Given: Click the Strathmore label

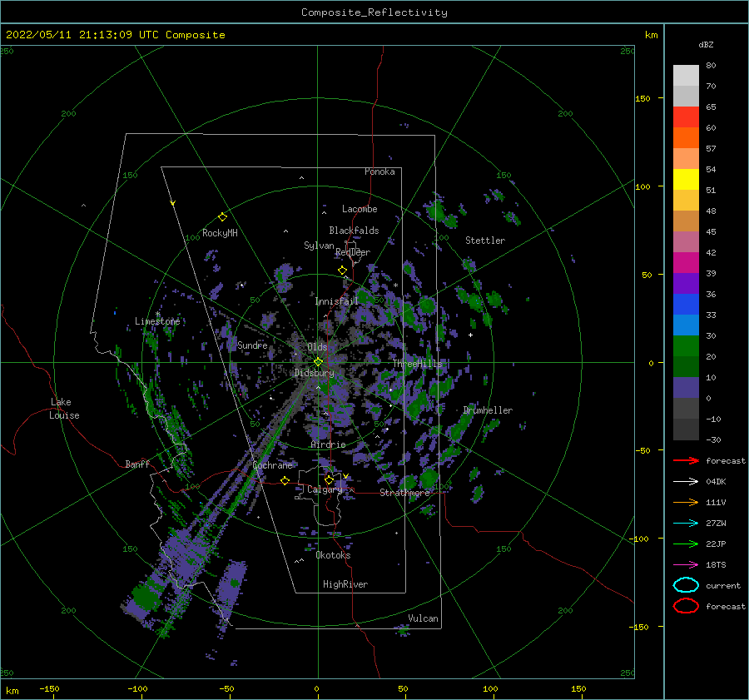Looking at the screenshot, I should click(404, 492).
